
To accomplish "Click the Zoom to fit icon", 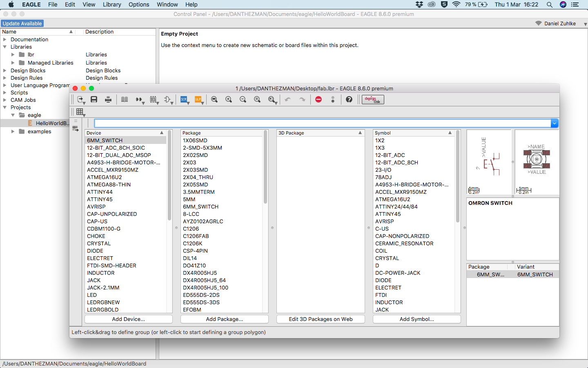I will coord(214,99).
